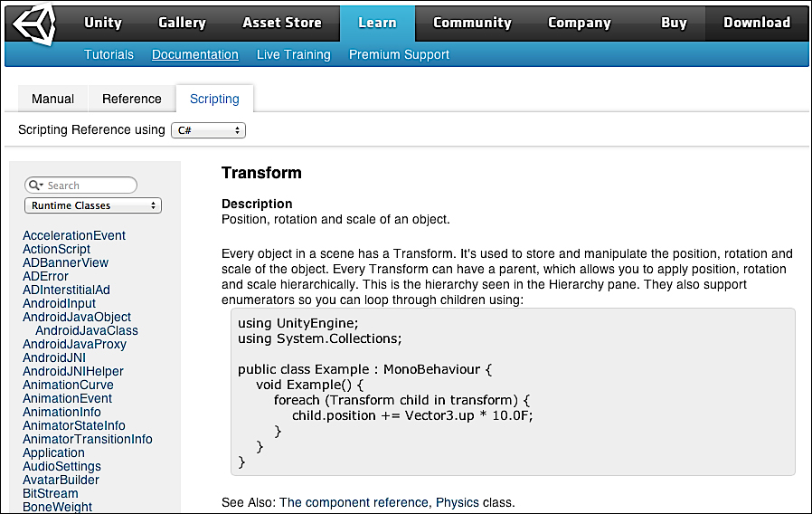Open AndroidJNIHelper class link

coord(73,371)
